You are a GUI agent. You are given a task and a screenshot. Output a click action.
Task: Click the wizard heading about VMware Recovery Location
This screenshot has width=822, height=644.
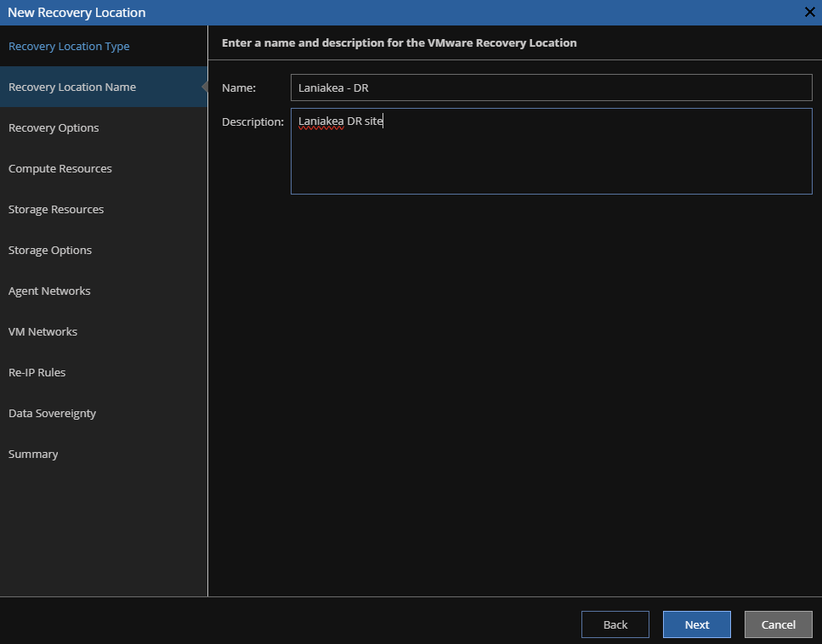tap(399, 43)
